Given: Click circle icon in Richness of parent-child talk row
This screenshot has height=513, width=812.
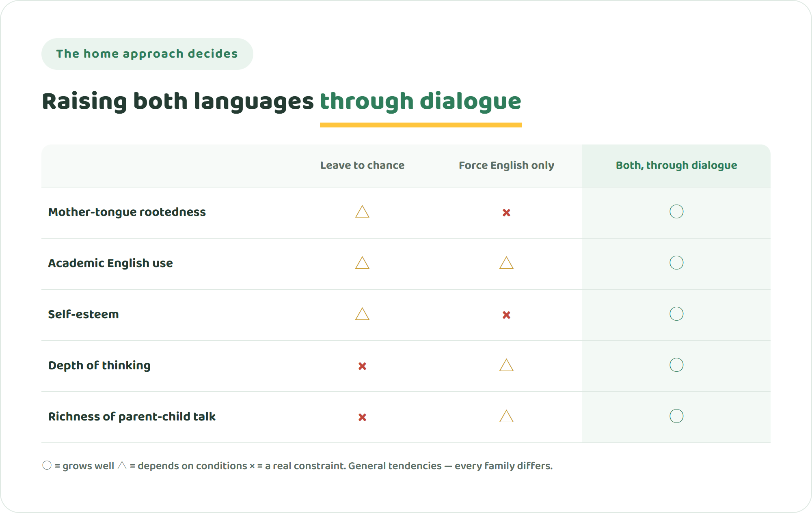Looking at the screenshot, I should (x=676, y=416).
